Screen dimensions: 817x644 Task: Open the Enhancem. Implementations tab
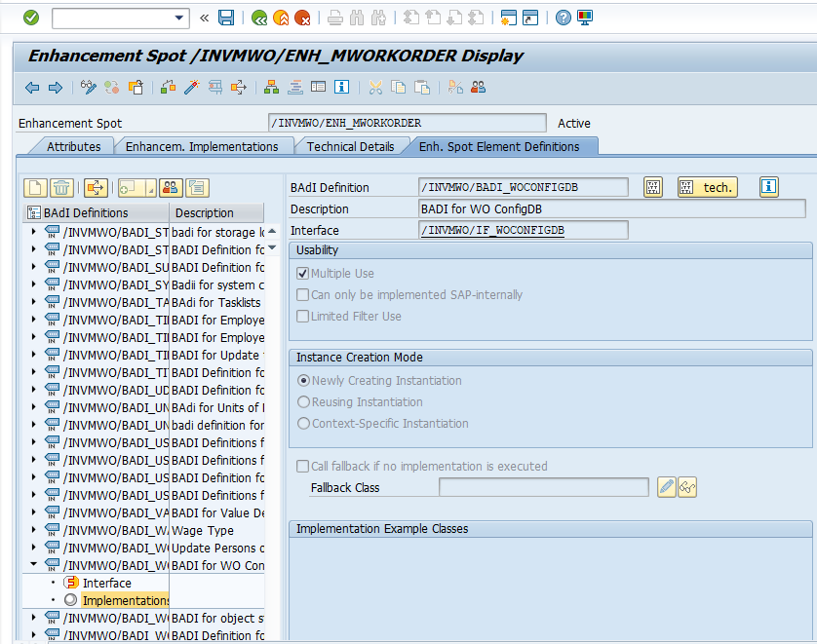pos(202,146)
